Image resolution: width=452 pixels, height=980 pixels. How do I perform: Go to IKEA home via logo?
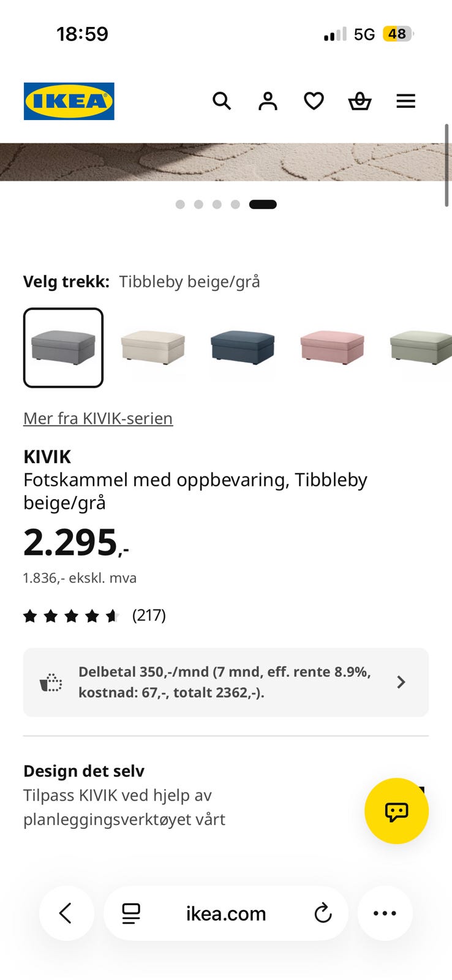[69, 101]
